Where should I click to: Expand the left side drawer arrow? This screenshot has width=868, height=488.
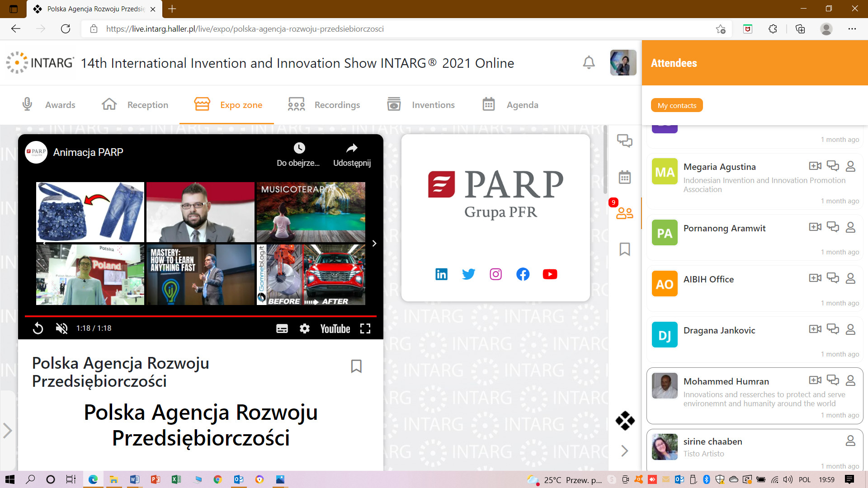7,430
